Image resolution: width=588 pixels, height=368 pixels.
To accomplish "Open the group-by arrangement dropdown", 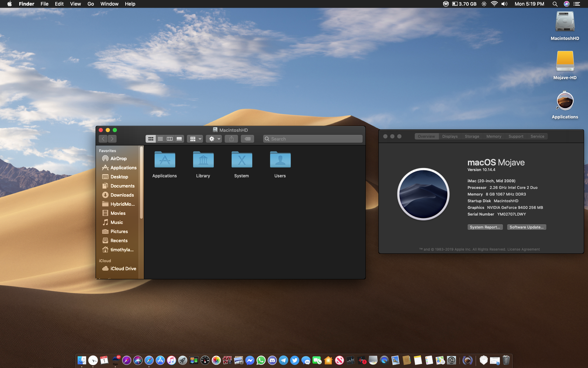I will pyautogui.click(x=195, y=139).
